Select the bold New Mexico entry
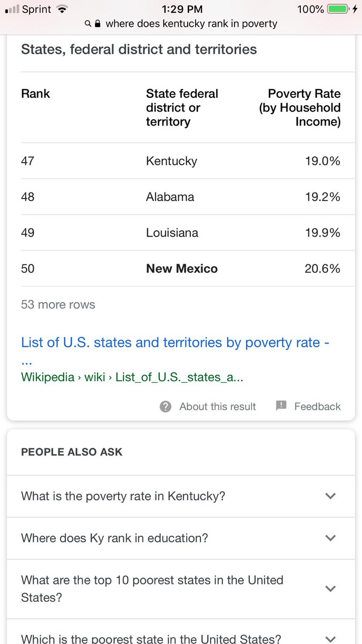 182,268
